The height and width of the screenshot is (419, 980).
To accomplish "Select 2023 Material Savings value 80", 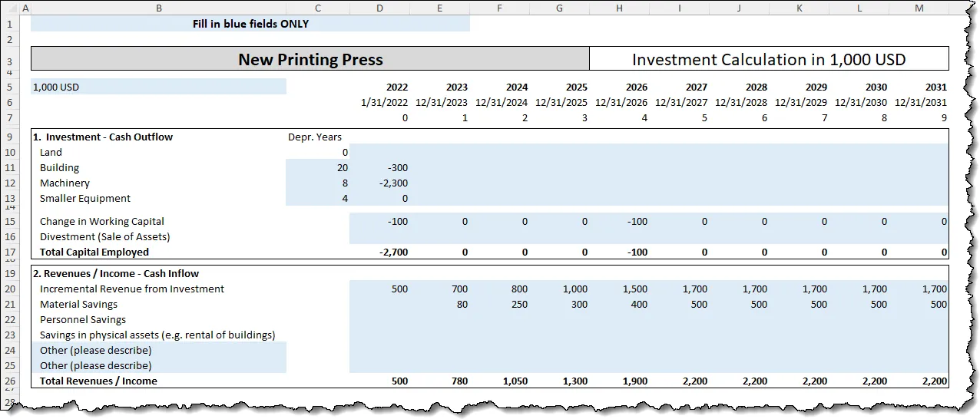I will tap(439, 305).
